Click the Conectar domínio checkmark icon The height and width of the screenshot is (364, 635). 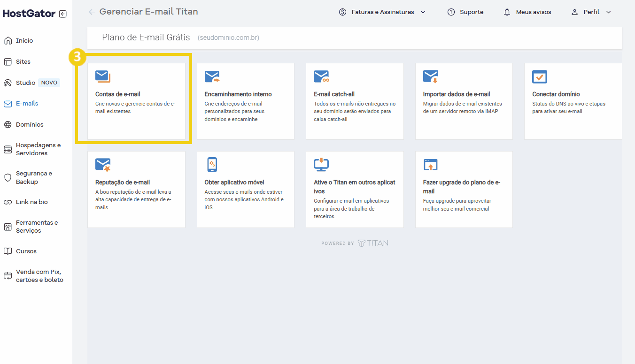[540, 76]
